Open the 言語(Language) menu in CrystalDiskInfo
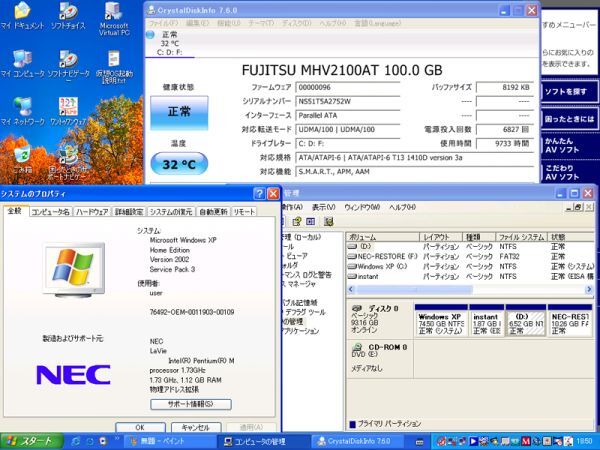 (x=377, y=23)
